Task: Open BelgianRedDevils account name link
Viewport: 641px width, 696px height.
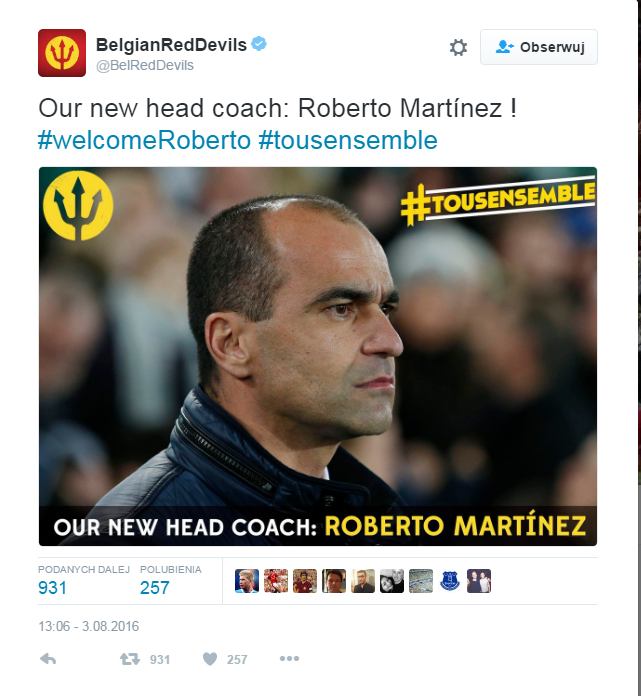Action: click(171, 45)
